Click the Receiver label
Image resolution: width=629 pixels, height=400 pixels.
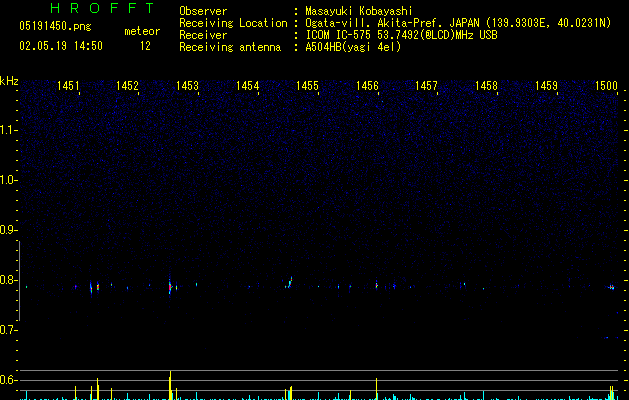click(203, 35)
